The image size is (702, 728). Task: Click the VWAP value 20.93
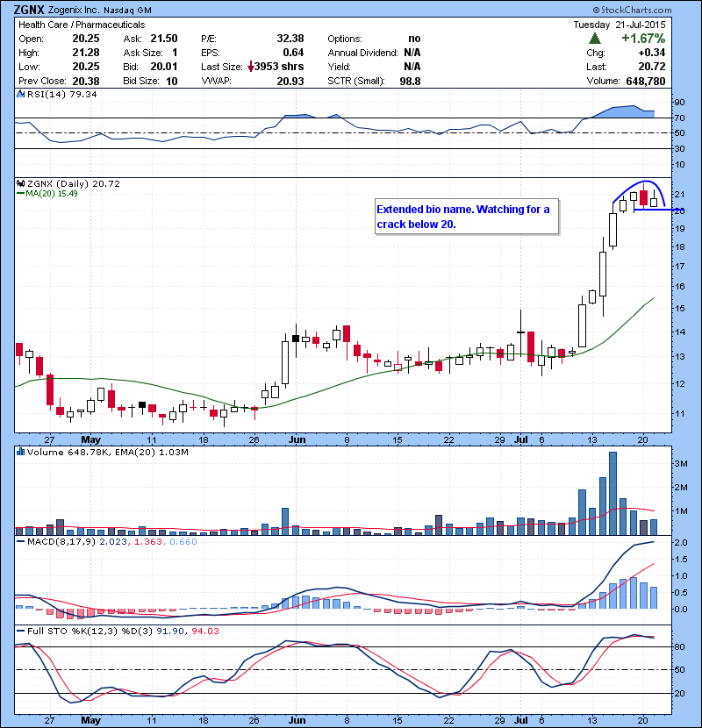tap(290, 82)
